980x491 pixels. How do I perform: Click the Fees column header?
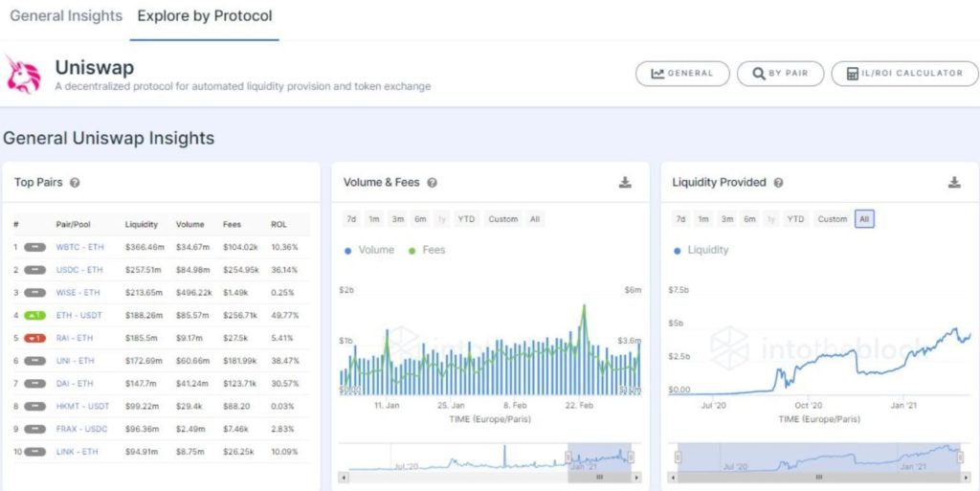click(x=232, y=224)
